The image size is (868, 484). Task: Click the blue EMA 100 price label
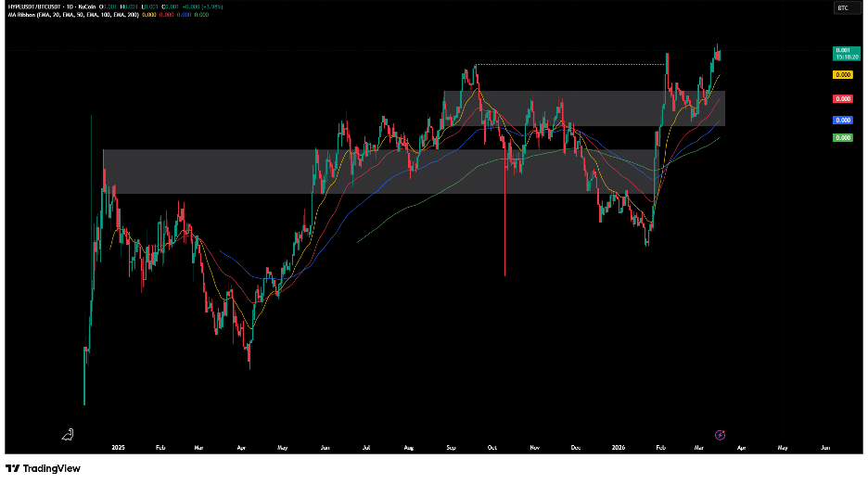click(x=843, y=121)
